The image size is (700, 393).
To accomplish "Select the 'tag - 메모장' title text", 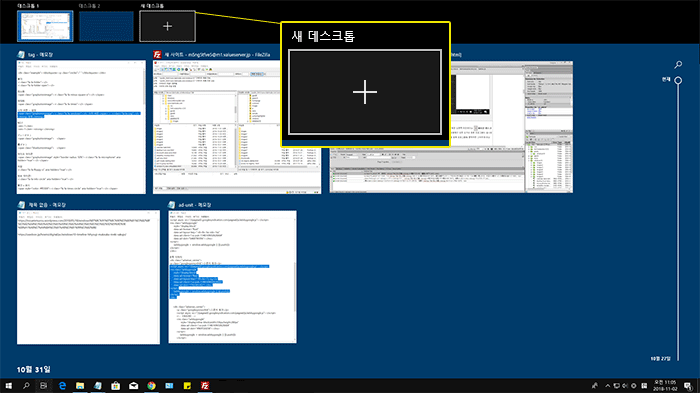I will 40,55.
